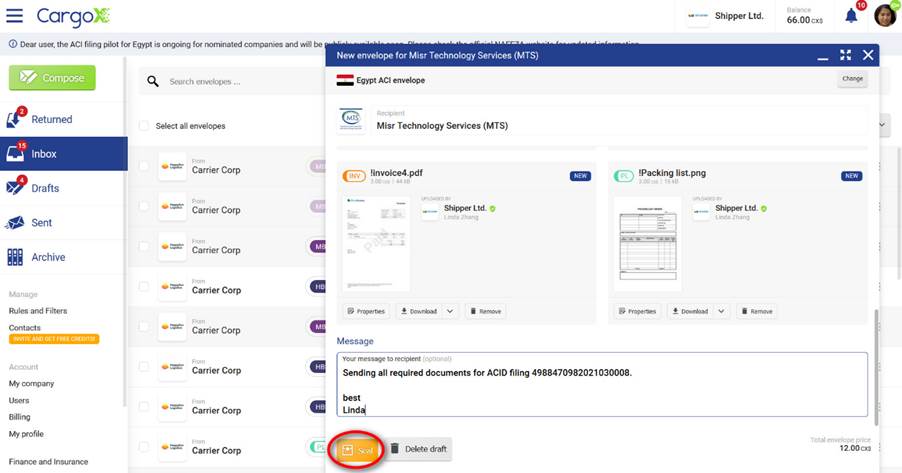Open Contacts page
Viewport: 902px width, 473px height.
[25, 328]
